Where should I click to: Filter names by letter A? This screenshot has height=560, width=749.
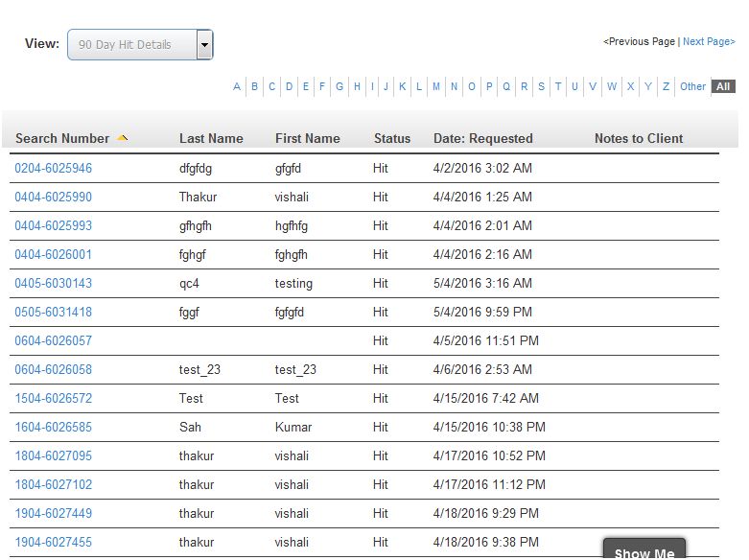point(237,86)
